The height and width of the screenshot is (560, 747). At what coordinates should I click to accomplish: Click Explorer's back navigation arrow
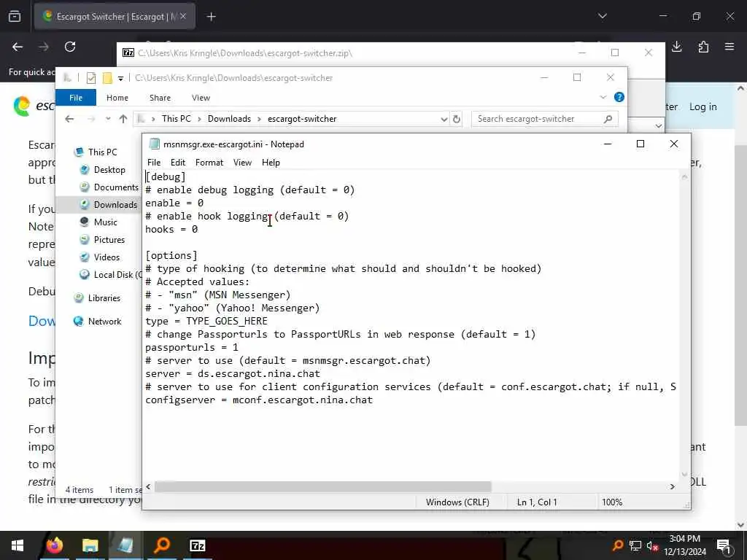pyautogui.click(x=69, y=119)
